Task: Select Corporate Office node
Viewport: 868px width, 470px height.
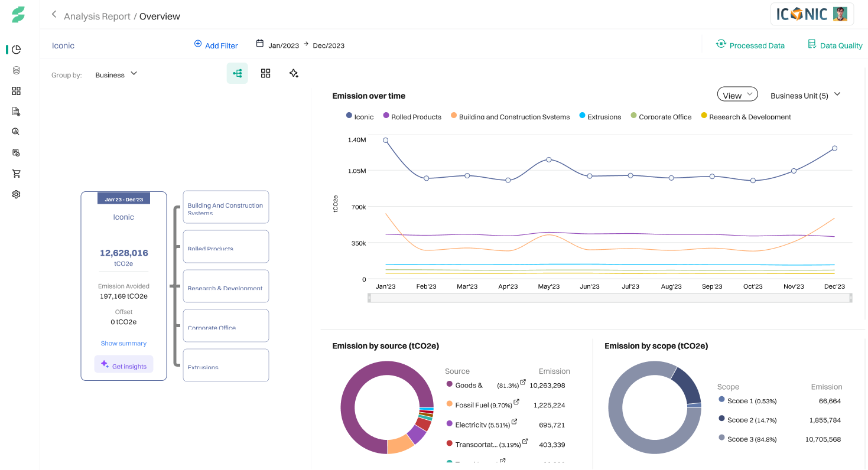Action: click(x=226, y=325)
